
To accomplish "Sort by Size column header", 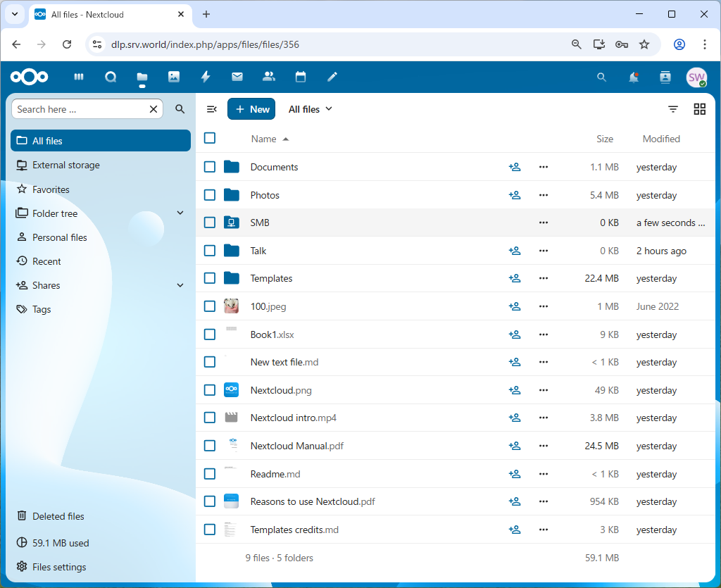I will pyautogui.click(x=605, y=139).
